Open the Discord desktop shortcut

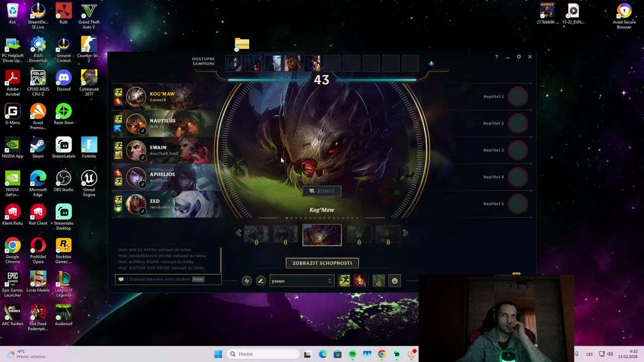point(63,81)
